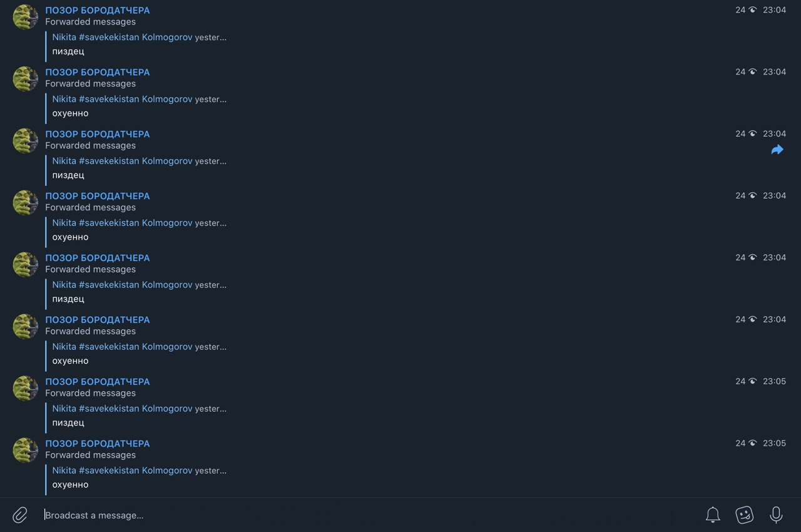Click the 'пиздец' text in the 23:05 message
The image size is (801, 532).
tap(68, 422)
